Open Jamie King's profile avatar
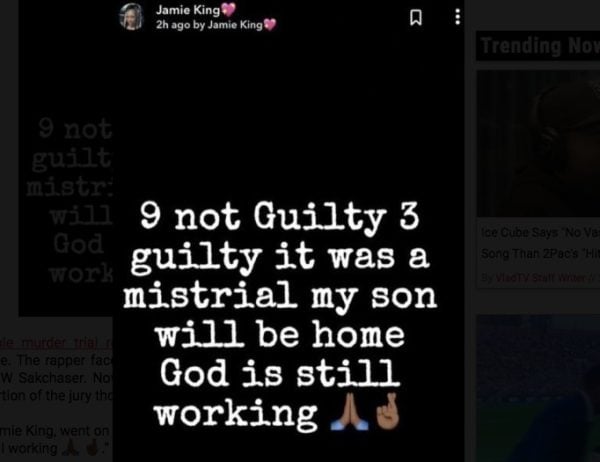 (x=131, y=16)
